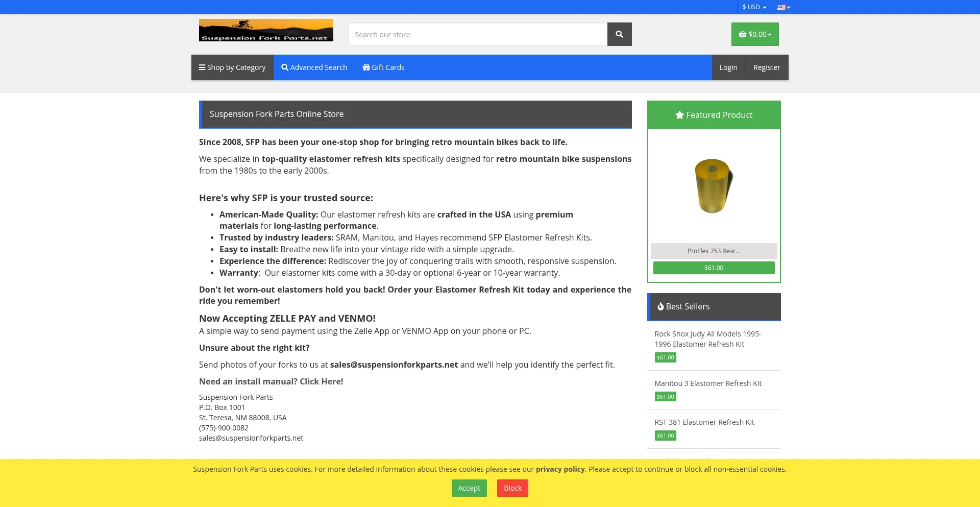Screen dimensions: 980x507
Task: Click the Register link
Action: pos(767,67)
